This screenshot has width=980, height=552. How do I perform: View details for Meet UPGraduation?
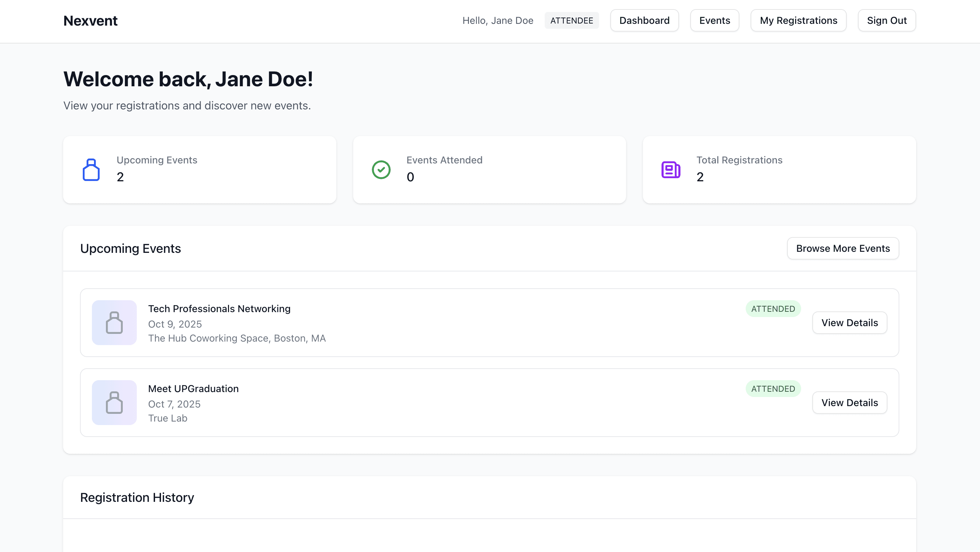[x=850, y=403]
